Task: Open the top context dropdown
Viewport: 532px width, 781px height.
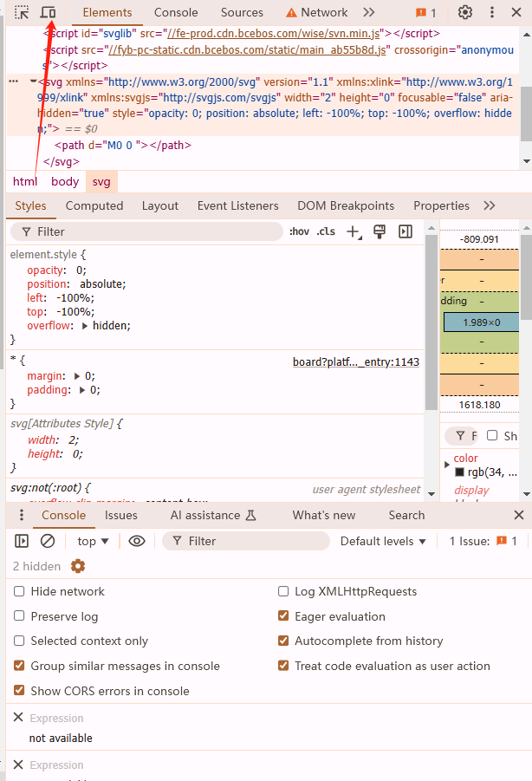Action: pyautogui.click(x=93, y=541)
